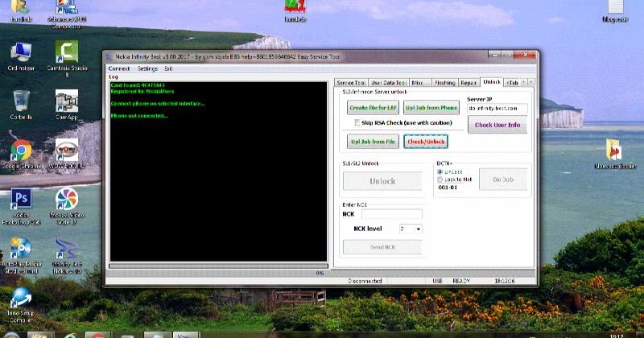Open the Windows Start button
This screenshot has width=644, height=338.
pyautogui.click(x=11, y=335)
